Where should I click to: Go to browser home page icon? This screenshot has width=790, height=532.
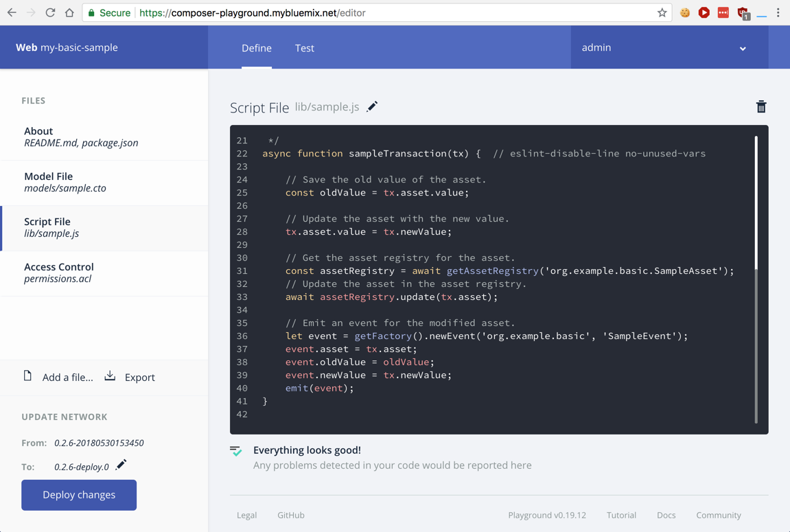(x=69, y=12)
